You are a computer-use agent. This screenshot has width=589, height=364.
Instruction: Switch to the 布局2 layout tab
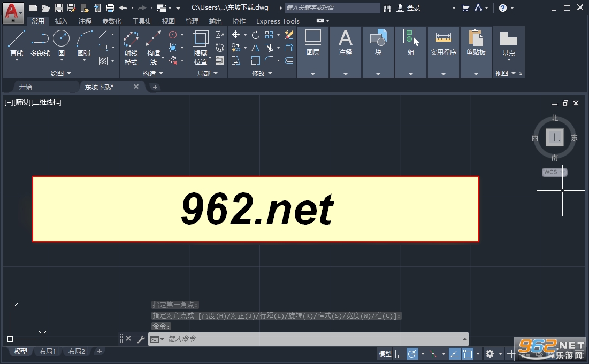[x=77, y=351]
